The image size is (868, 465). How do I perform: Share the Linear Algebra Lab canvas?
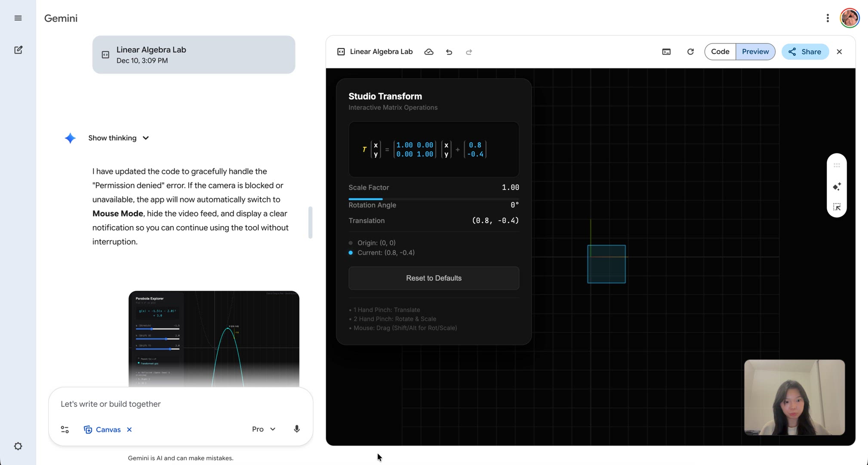[x=805, y=52]
